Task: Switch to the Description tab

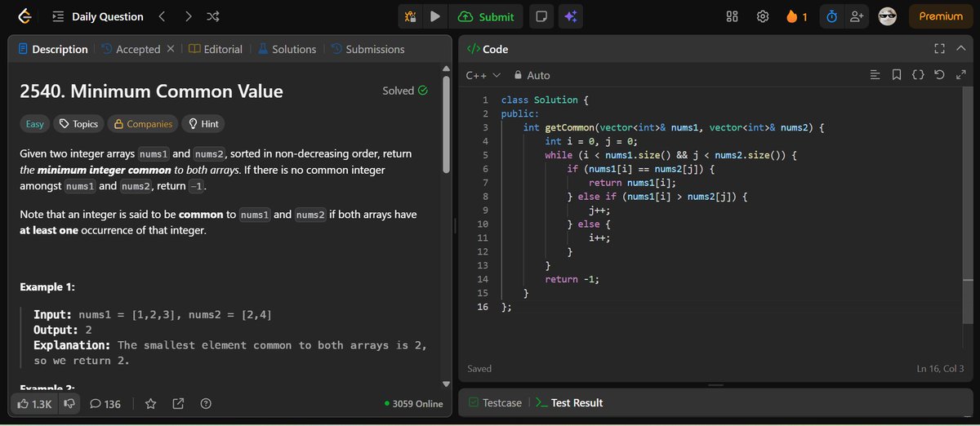Action: pos(52,49)
